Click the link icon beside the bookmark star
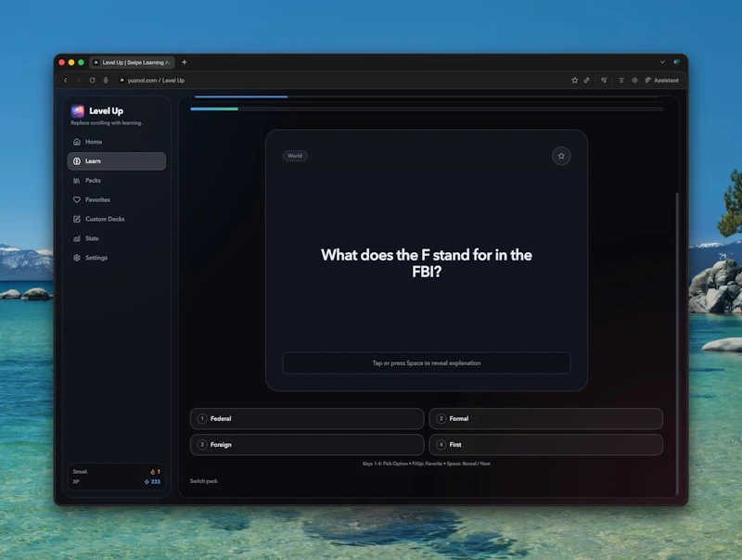 pos(587,81)
